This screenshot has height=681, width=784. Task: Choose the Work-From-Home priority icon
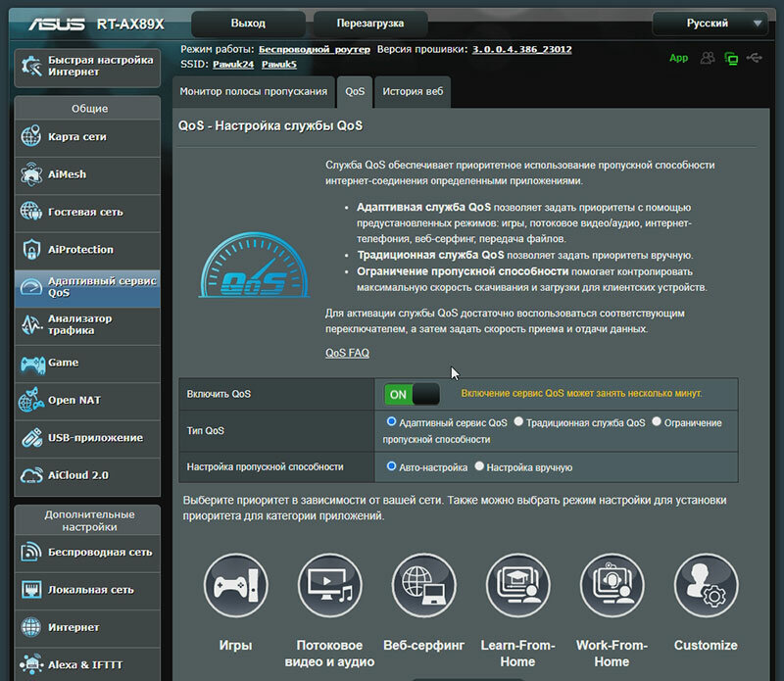[612, 586]
